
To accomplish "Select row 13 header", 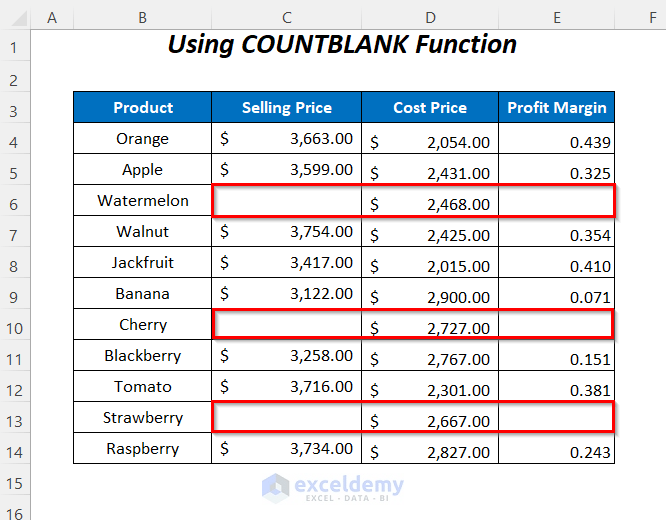I will pyautogui.click(x=14, y=418).
